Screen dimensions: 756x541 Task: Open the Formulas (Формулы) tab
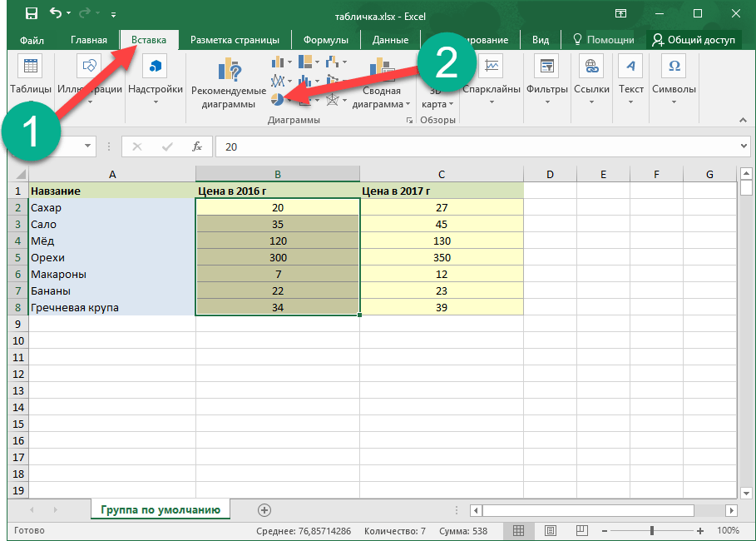click(x=325, y=40)
